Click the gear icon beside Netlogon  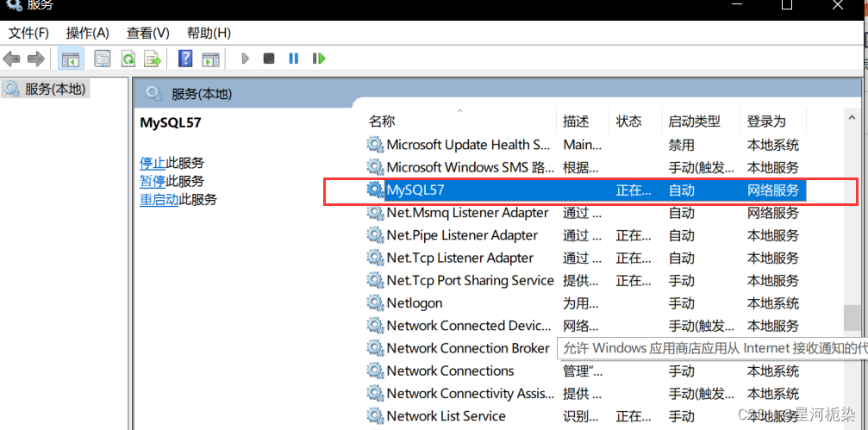tap(375, 302)
